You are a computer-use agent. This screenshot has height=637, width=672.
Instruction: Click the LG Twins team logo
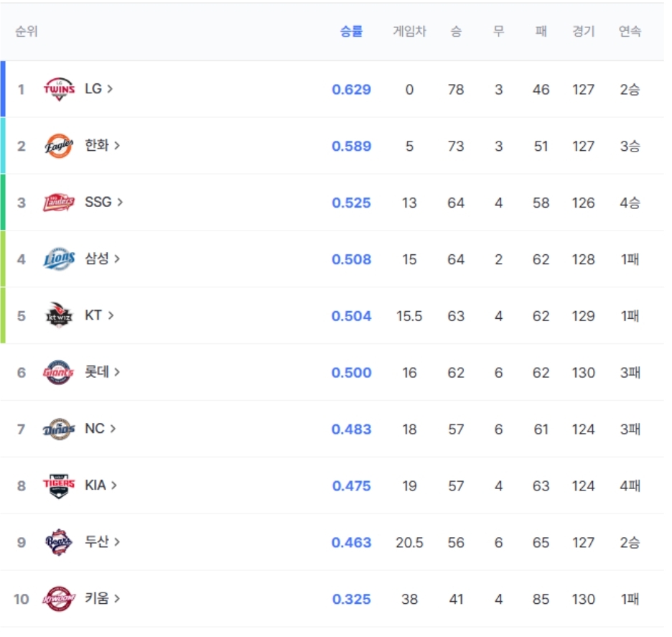click(59, 89)
